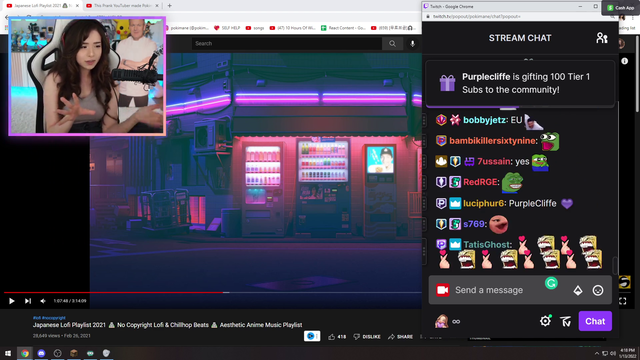Switch to This Prank YouTuber tab
Viewport: 640px width, 360px height.
122,6
